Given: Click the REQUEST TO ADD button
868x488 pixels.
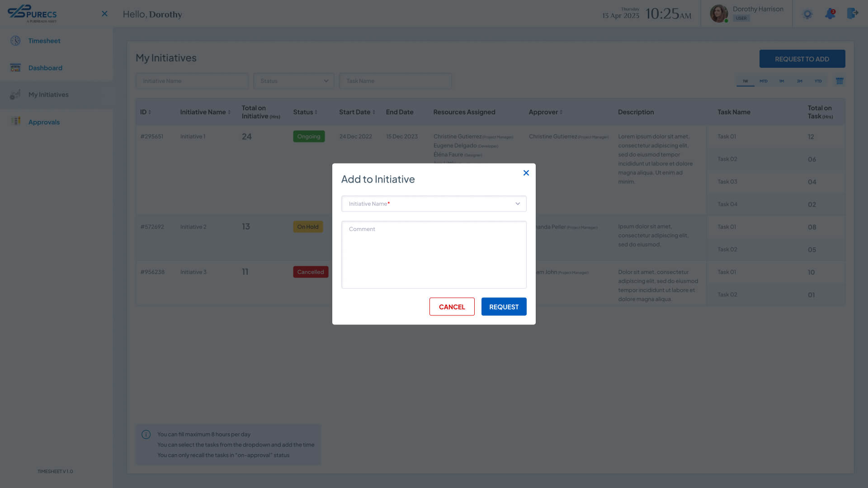Looking at the screenshot, I should 802,59.
